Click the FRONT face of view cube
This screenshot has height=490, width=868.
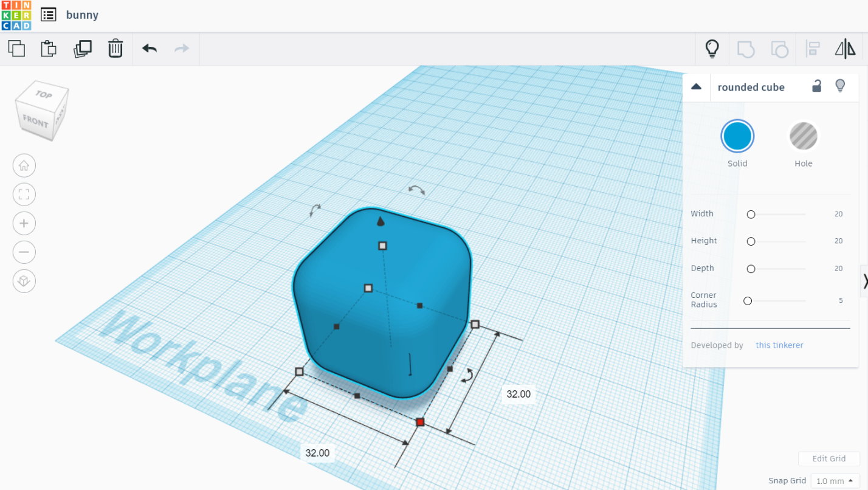pos(35,122)
